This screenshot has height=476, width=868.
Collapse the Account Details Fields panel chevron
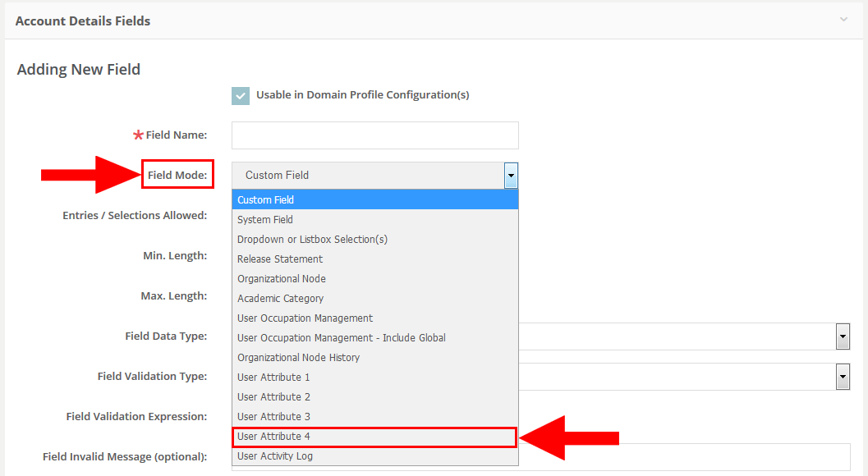coord(843,20)
